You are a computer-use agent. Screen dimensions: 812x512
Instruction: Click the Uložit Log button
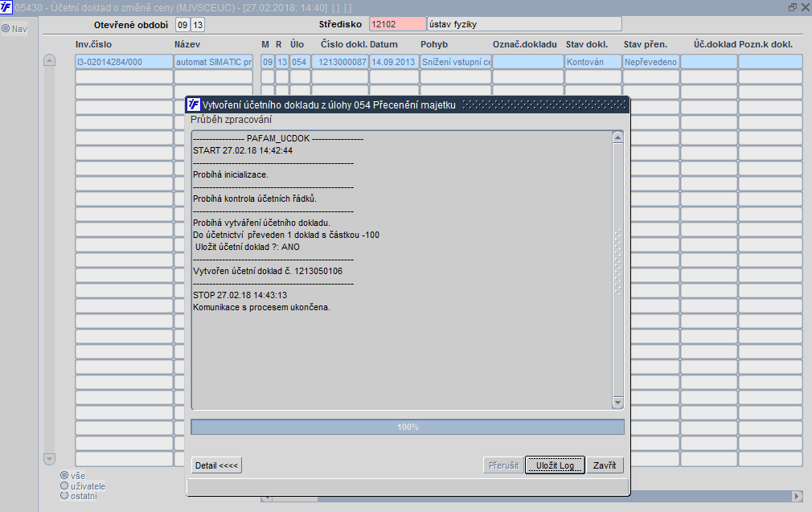(556, 465)
